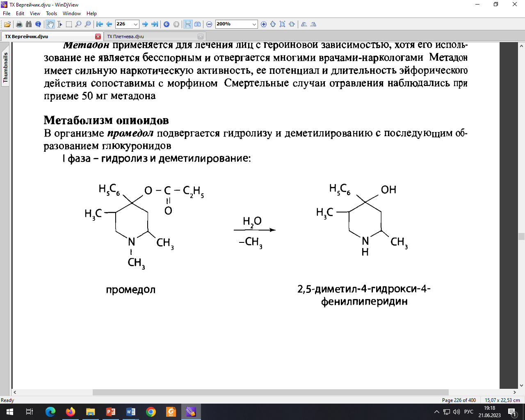
Task: Select the zoom rectangle tool
Action: (x=88, y=24)
